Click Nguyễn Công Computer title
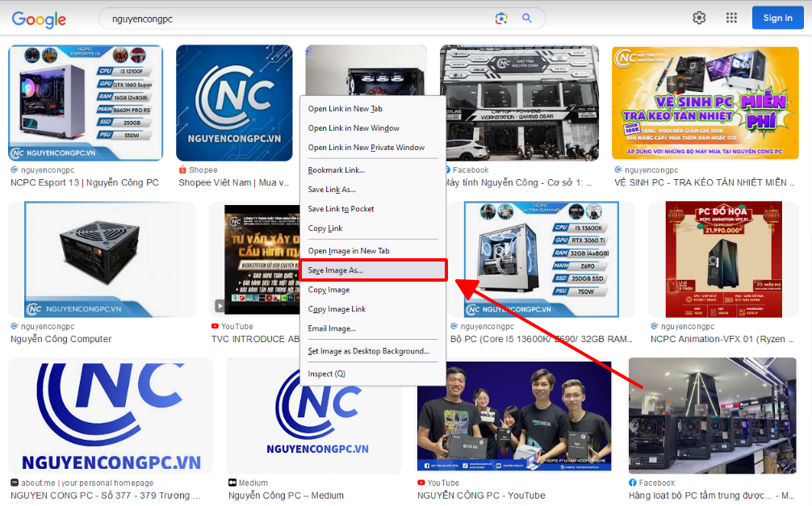 (61, 339)
